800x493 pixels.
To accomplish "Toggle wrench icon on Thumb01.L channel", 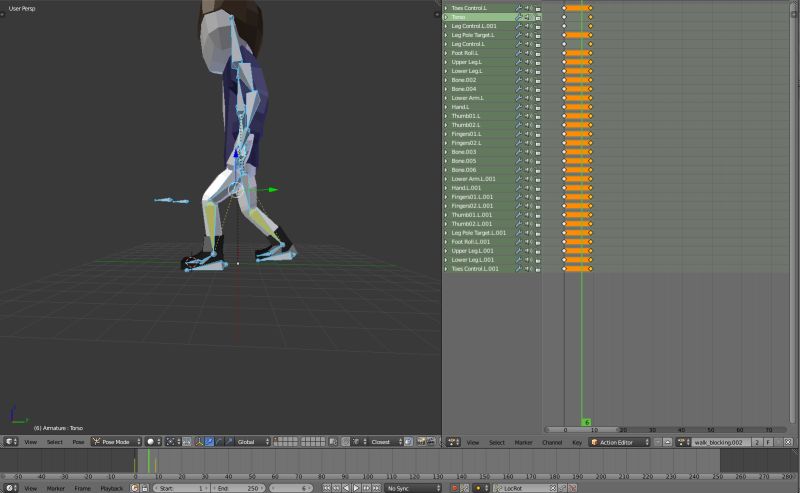I will pos(518,116).
